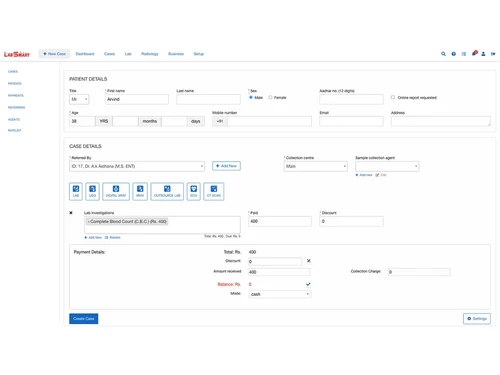
Task: Select the Female radio button
Action: pos(270,97)
